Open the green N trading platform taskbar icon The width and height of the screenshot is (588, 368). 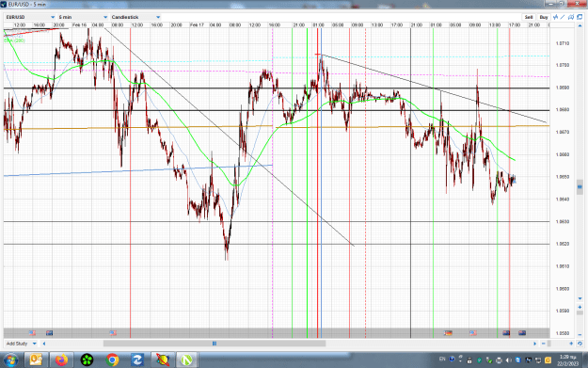pos(186,360)
